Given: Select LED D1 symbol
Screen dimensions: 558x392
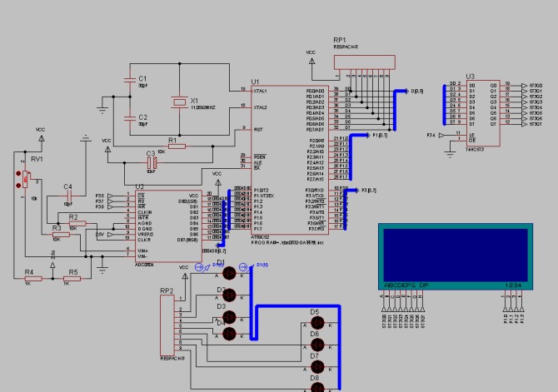Looking at the screenshot, I should (222, 274).
